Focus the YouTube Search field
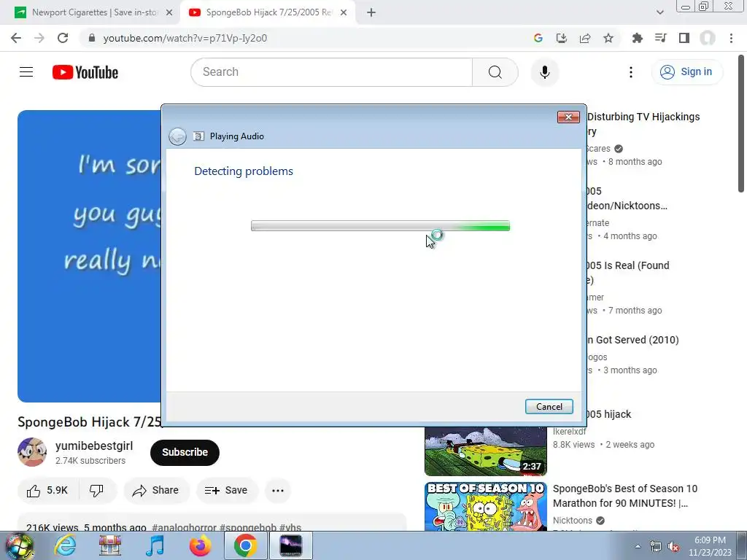The image size is (747, 560). coord(332,72)
